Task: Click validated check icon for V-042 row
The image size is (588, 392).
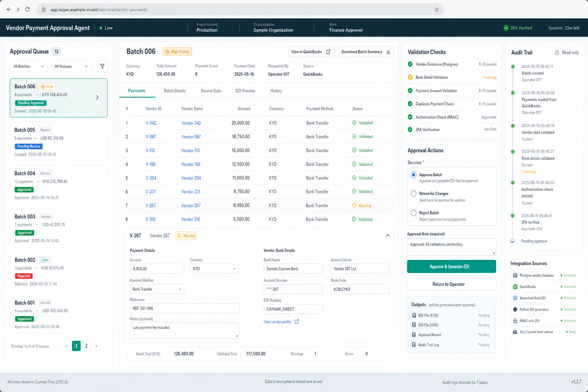Action: click(354, 123)
